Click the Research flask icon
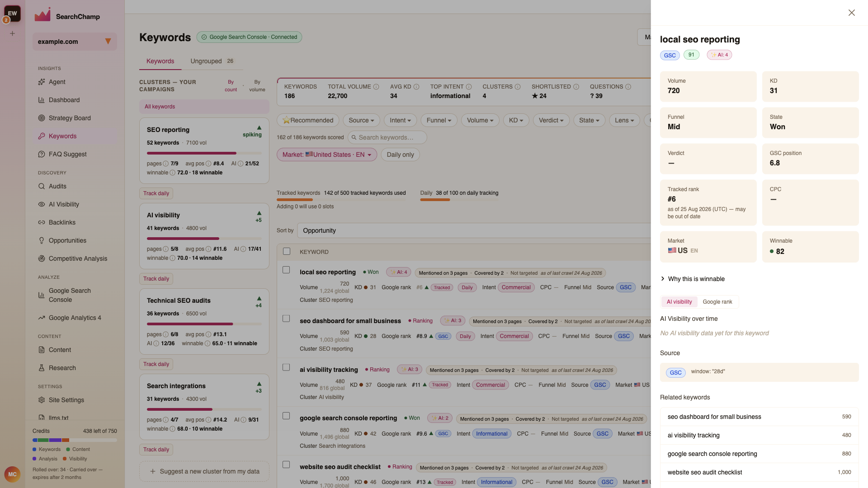Image resolution: width=868 pixels, height=488 pixels. (42, 368)
